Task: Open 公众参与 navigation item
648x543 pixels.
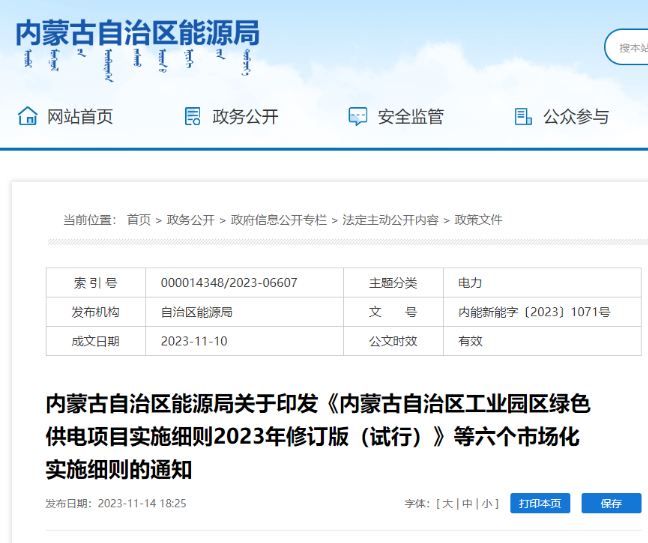Action: 576,116
